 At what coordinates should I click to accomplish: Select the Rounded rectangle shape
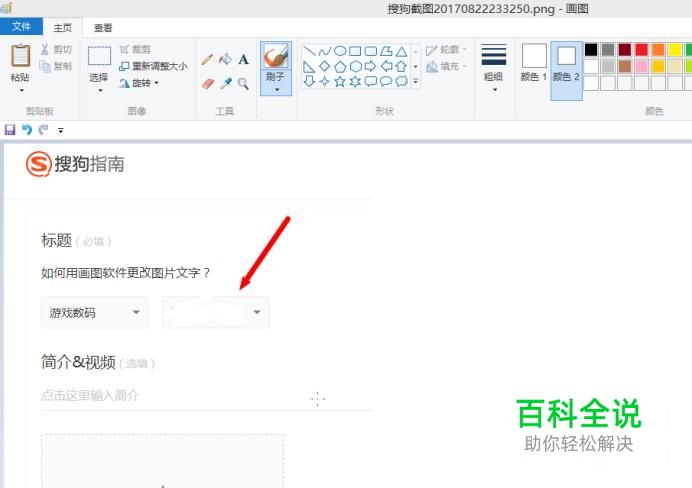tap(370, 51)
